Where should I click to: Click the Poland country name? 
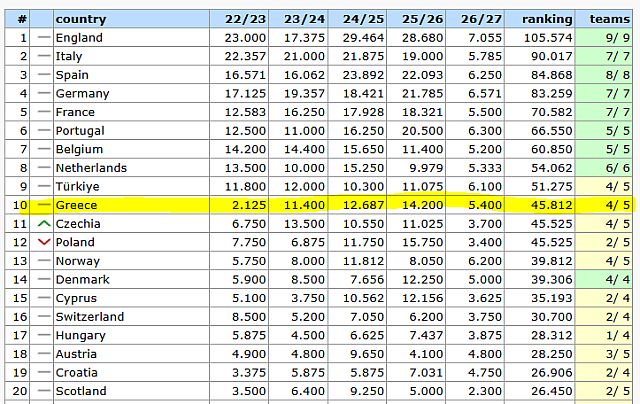click(75, 242)
